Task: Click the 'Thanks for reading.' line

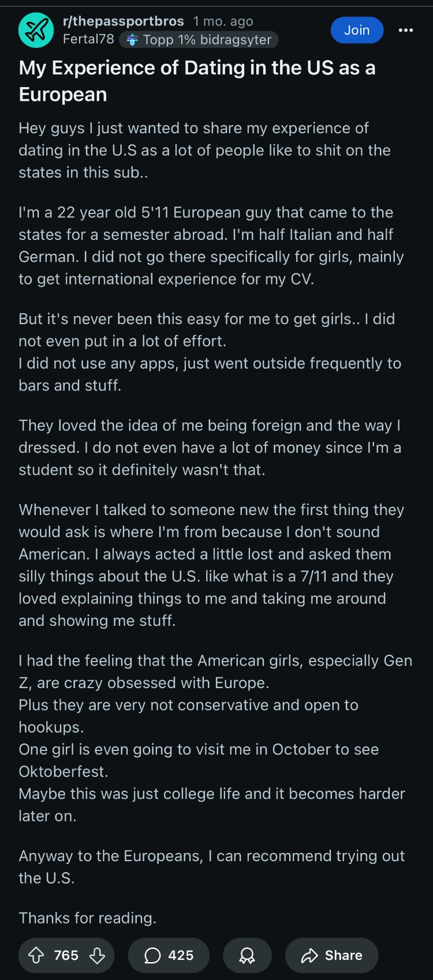Action: point(87,918)
